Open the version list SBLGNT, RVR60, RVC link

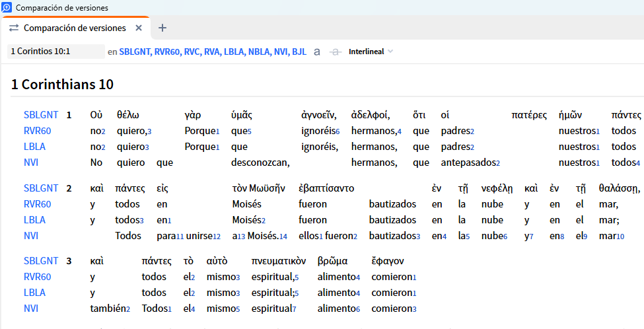pos(213,52)
